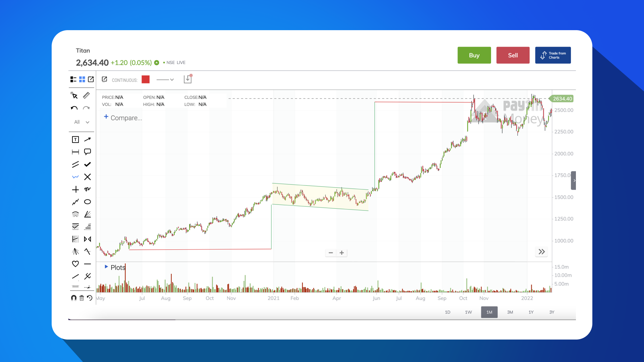Toggle the Magnet snapping mode
644x362 pixels.
74,298
